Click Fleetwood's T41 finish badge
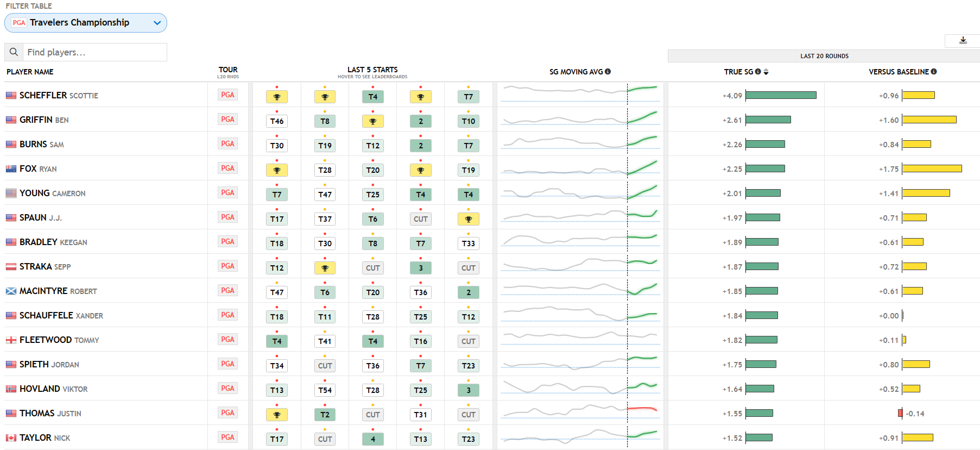 325,341
